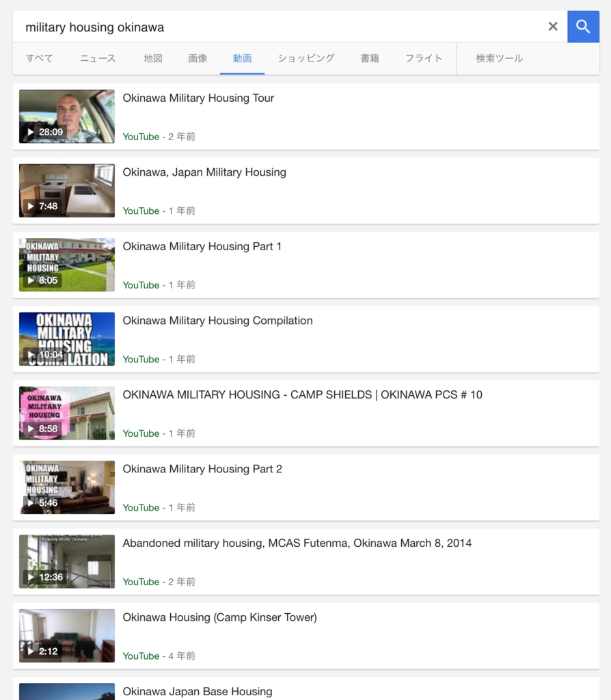611x700 pixels.
Task: Open 'Okinawa Military Housing Compilation' link
Action: point(218,321)
